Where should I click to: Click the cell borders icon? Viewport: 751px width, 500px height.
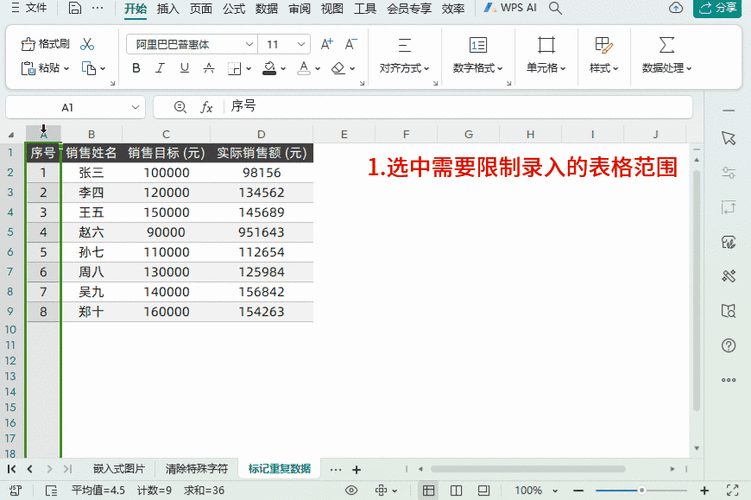coord(234,68)
